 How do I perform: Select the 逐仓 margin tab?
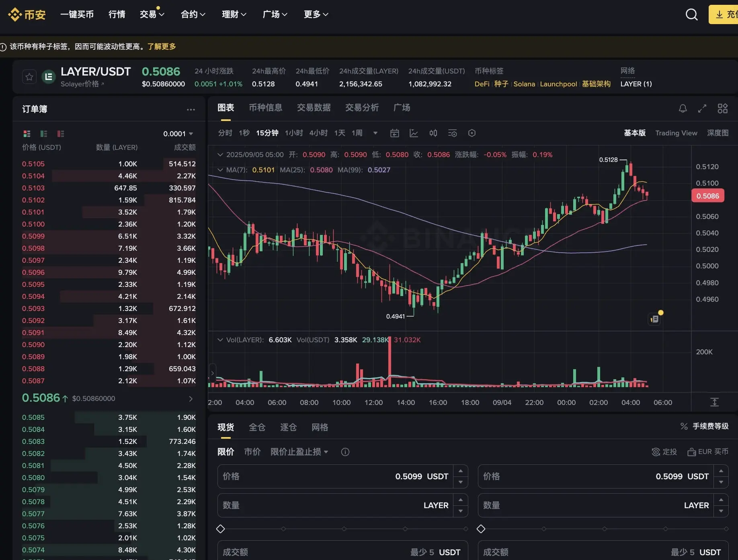(288, 427)
